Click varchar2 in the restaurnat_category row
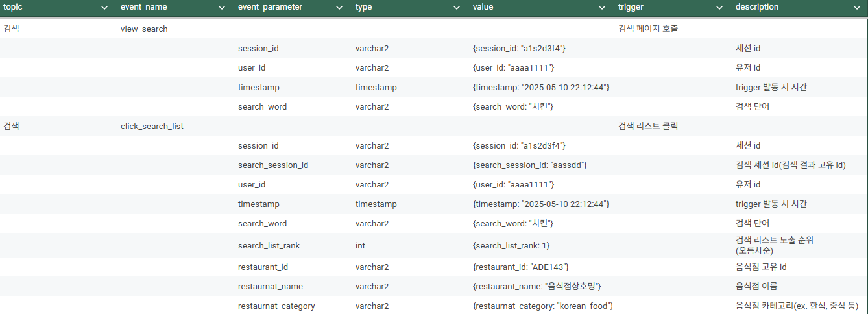 coord(372,306)
